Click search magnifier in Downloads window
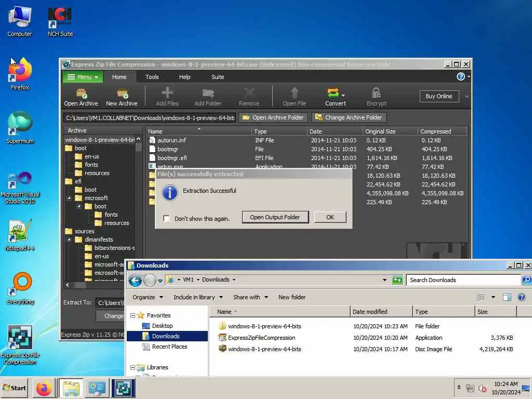Viewport: 532px width, 399px height. [x=526, y=280]
